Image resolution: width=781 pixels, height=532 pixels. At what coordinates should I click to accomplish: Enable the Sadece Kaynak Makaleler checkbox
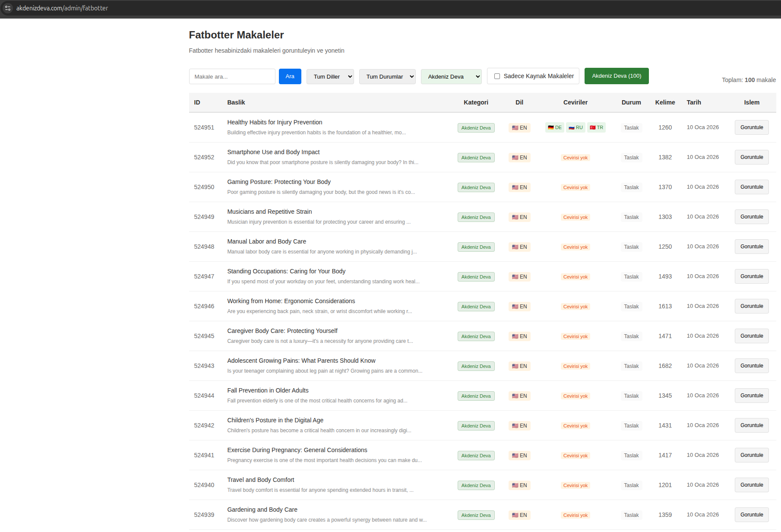pos(497,76)
